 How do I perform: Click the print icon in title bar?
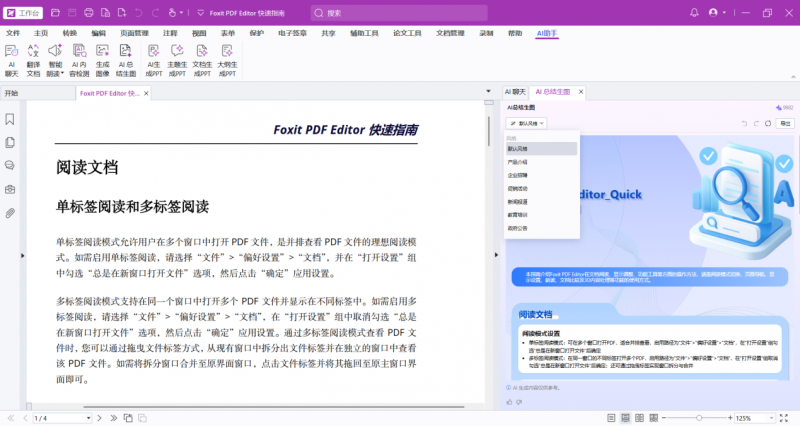point(89,13)
